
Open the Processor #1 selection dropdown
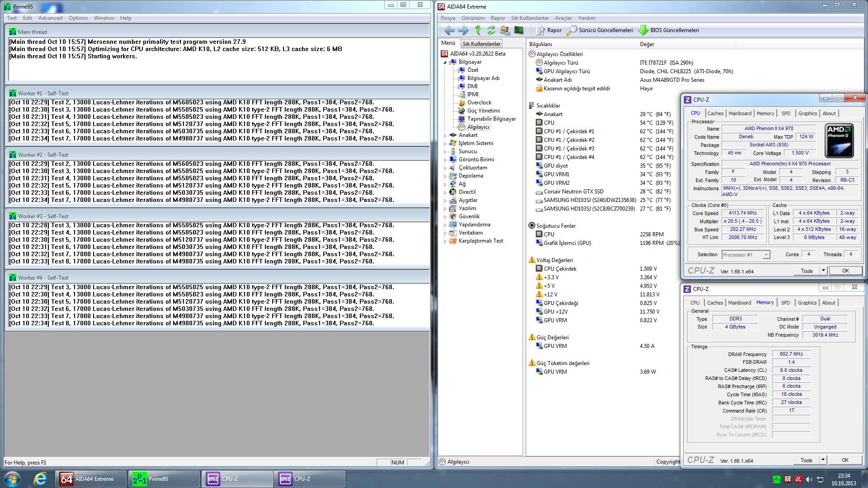(766, 255)
